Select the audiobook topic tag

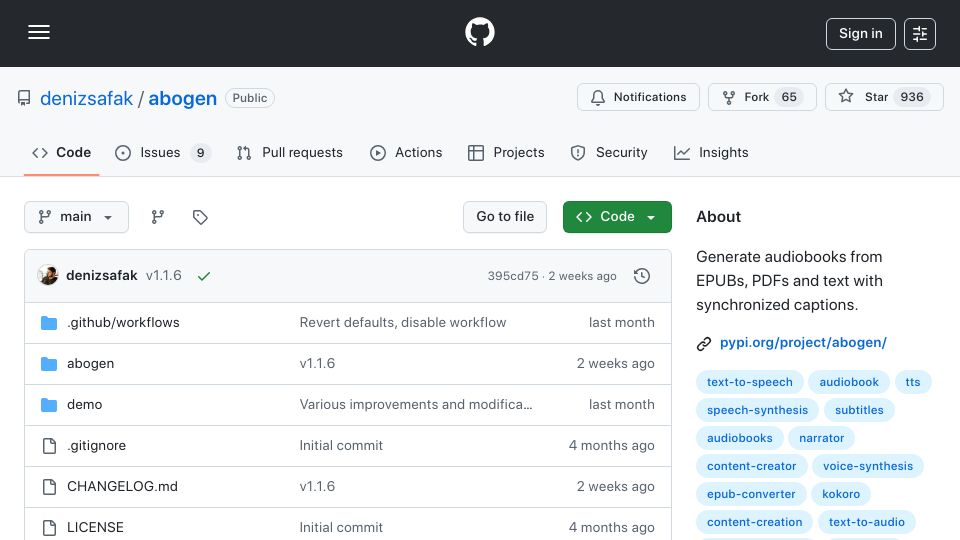click(x=849, y=382)
